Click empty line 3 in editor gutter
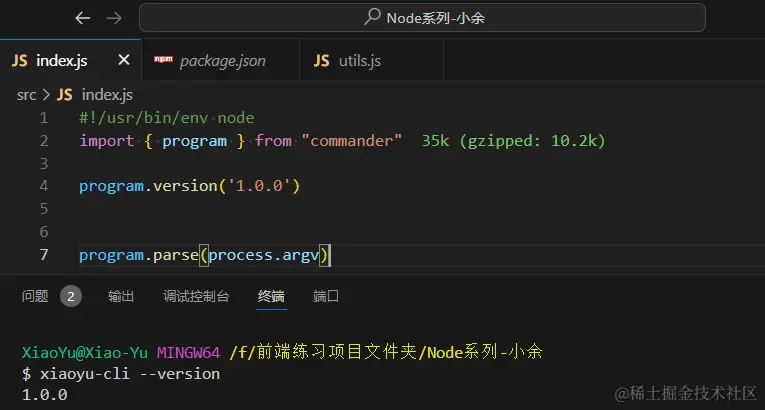Image resolution: width=765 pixels, height=410 pixels. tap(44, 164)
